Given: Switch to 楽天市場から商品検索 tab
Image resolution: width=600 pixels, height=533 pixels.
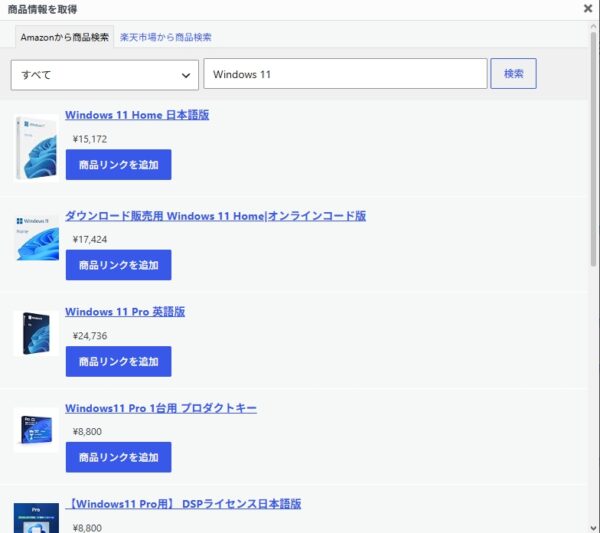Looking at the screenshot, I should [x=165, y=37].
